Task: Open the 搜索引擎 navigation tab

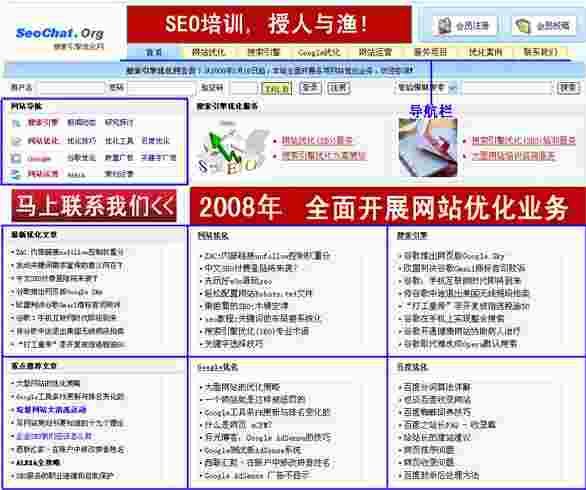Action: 264,52
